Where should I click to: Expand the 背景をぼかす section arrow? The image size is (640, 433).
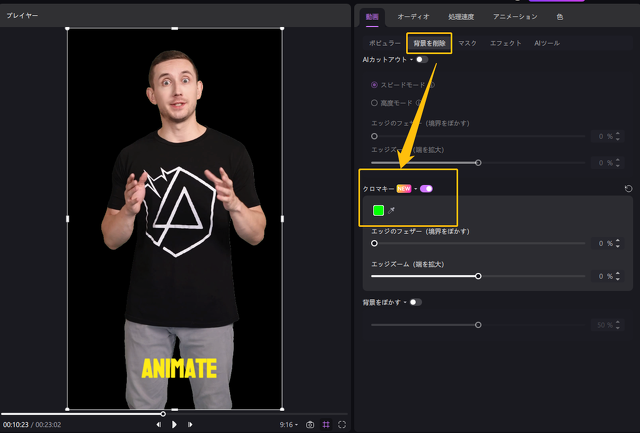pyautogui.click(x=405, y=301)
